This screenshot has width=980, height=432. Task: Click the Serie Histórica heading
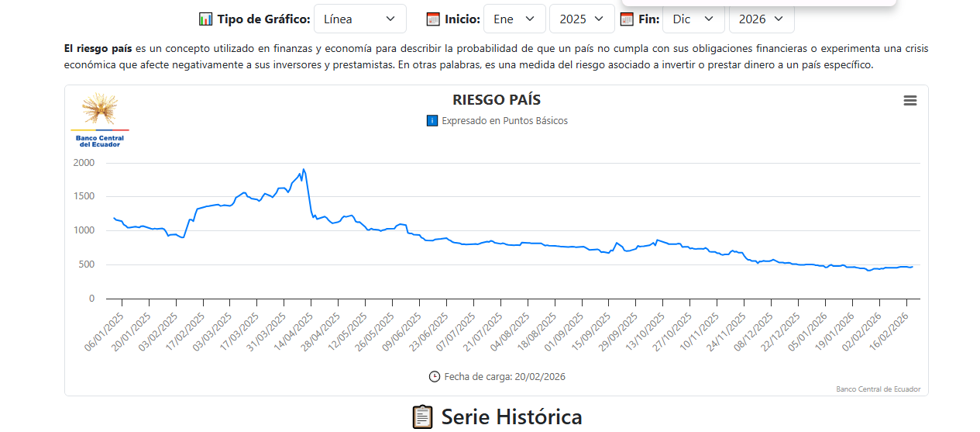(x=511, y=416)
